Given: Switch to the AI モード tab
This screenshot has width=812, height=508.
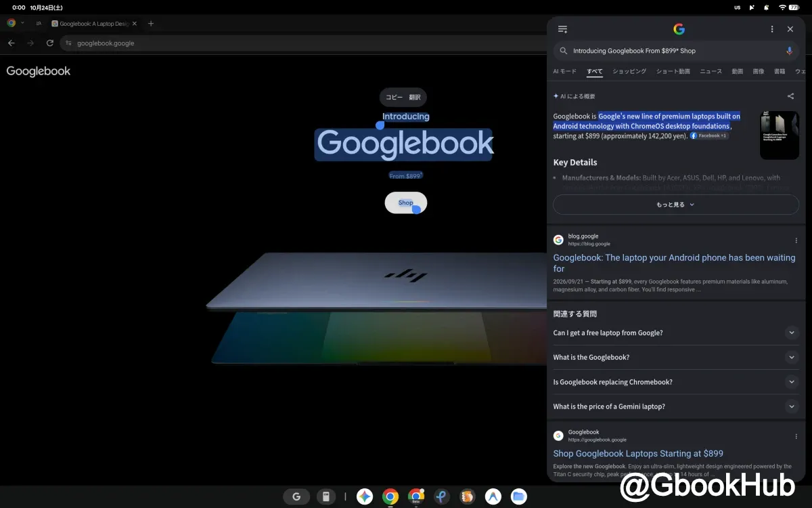Looking at the screenshot, I should click(x=565, y=71).
